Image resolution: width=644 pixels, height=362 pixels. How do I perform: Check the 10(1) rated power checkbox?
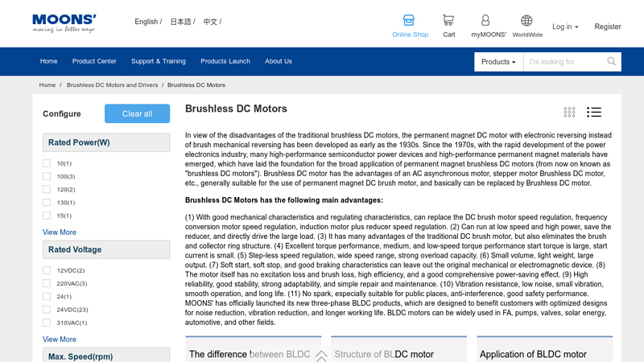(x=47, y=163)
